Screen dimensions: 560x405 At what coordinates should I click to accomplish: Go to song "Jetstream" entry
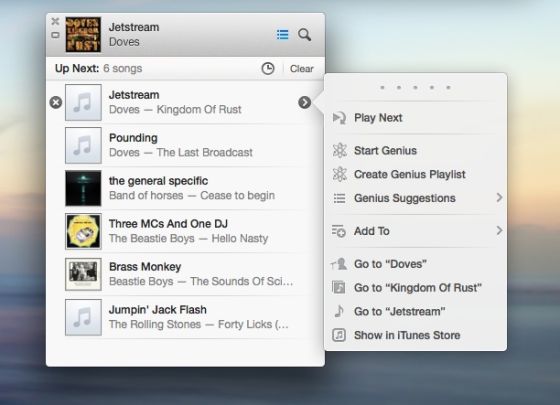(x=399, y=311)
